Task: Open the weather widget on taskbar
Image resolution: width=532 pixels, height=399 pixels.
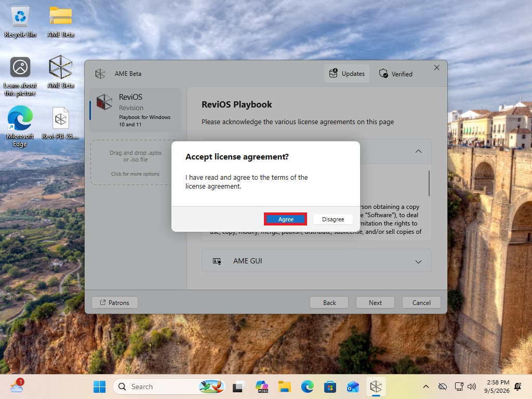Action: tap(17, 386)
